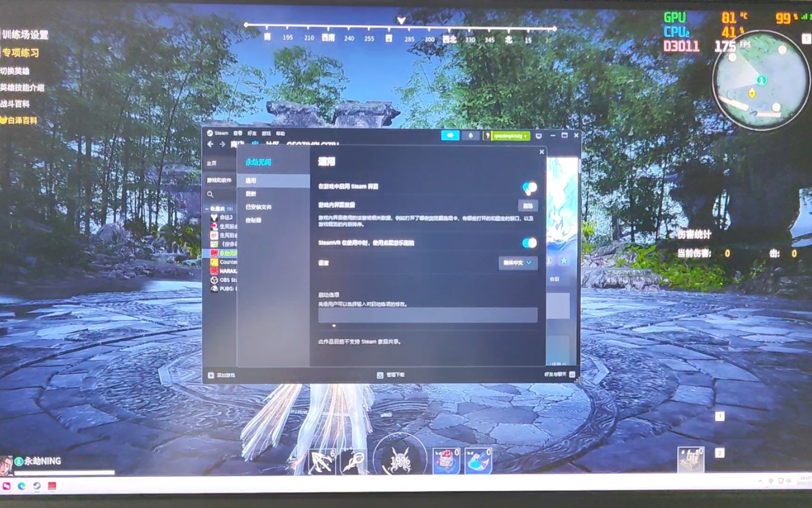The height and width of the screenshot is (508, 812).
Task: Select the 更新 tab in properties
Action: (x=273, y=194)
